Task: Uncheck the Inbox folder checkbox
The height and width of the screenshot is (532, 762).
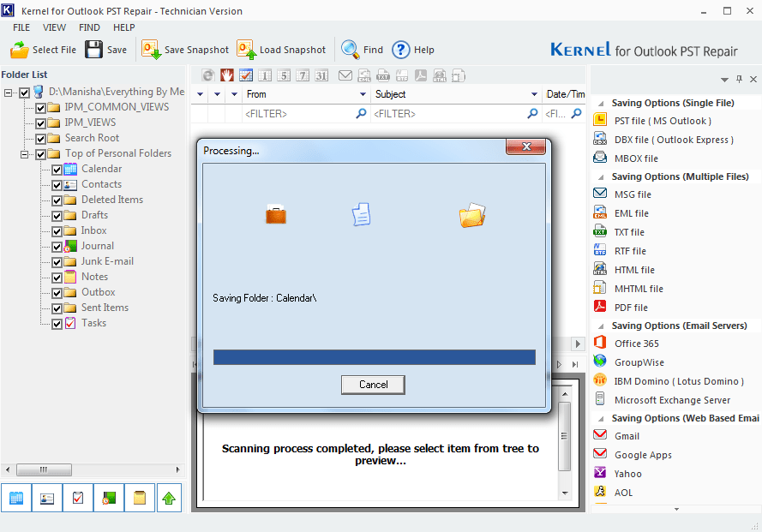Action: pyautogui.click(x=57, y=231)
